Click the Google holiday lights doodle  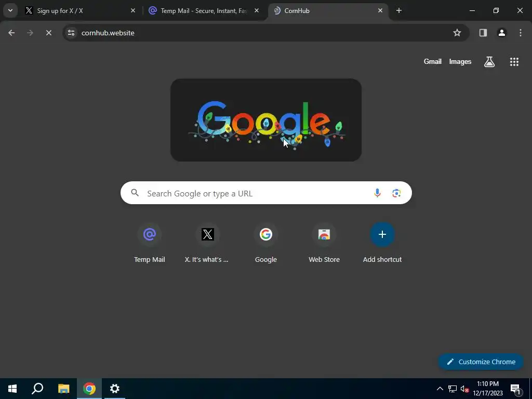[266, 120]
